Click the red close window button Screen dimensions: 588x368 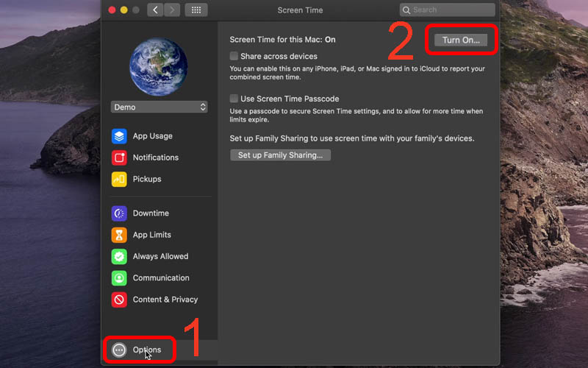112,10
